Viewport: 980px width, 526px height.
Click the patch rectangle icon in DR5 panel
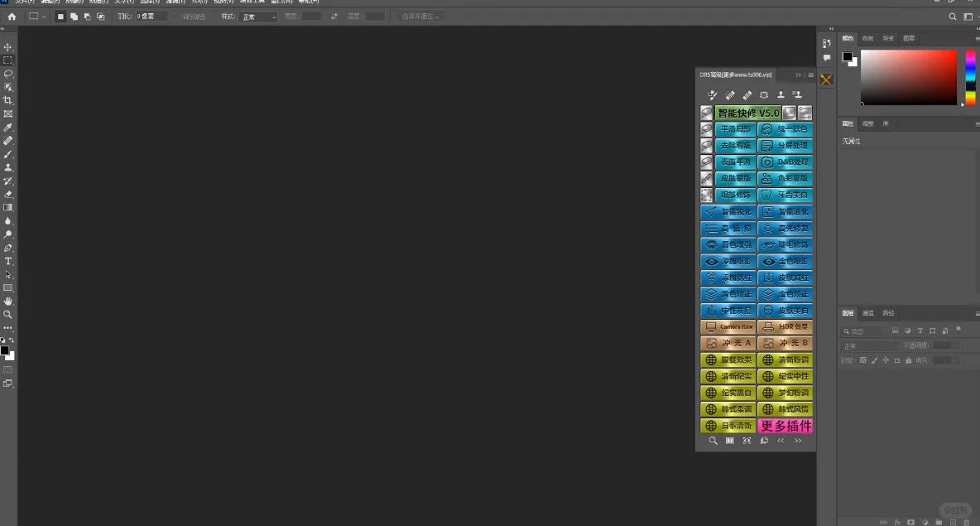764,95
